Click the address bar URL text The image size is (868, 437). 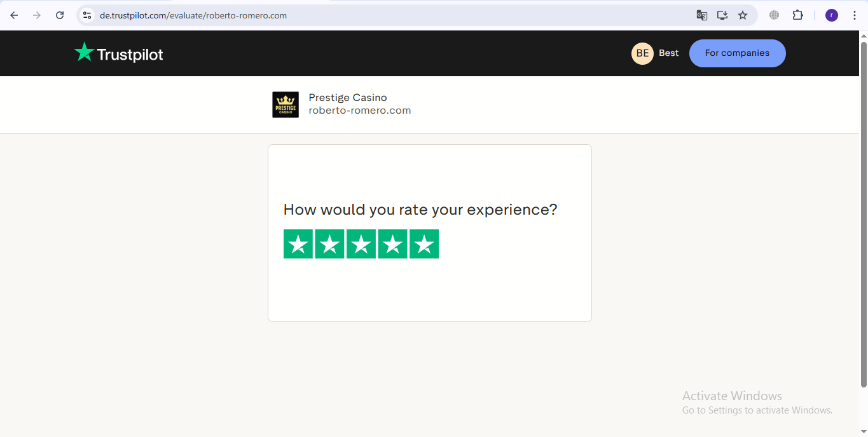coord(193,15)
